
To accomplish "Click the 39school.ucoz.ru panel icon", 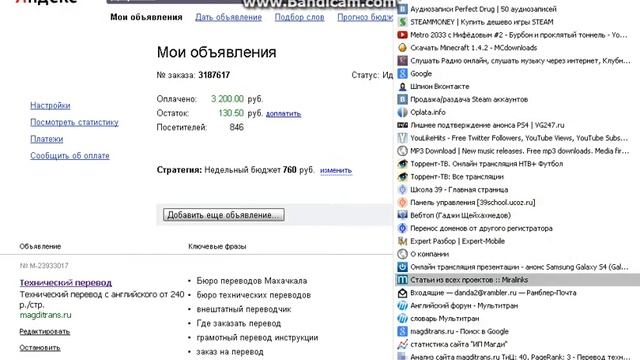I will coord(402,202).
